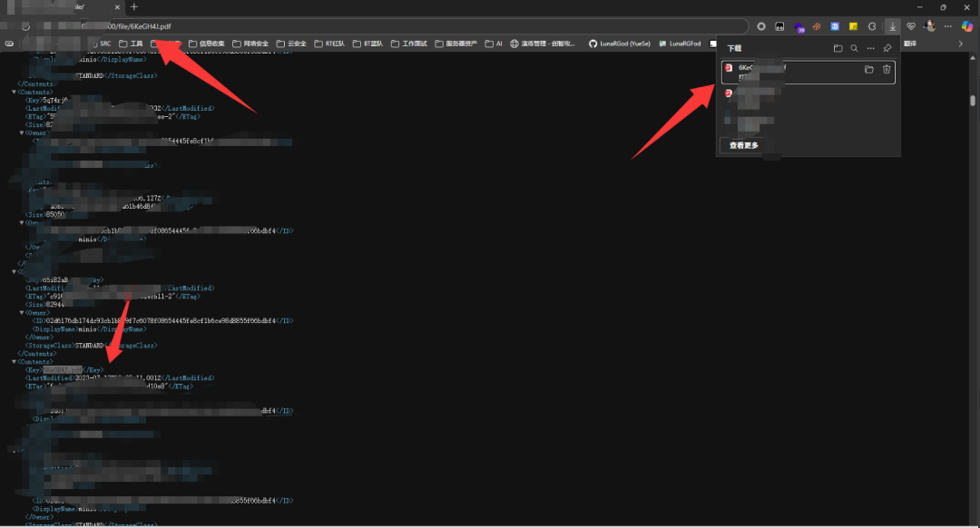
Task: Reload the page
Action: pyautogui.click(x=25, y=26)
